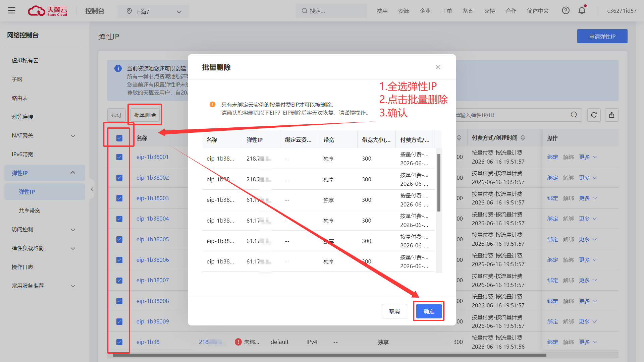Viewport: 644px width, 362px height.
Task: Click the State Cloud logo
Action: tap(48, 11)
